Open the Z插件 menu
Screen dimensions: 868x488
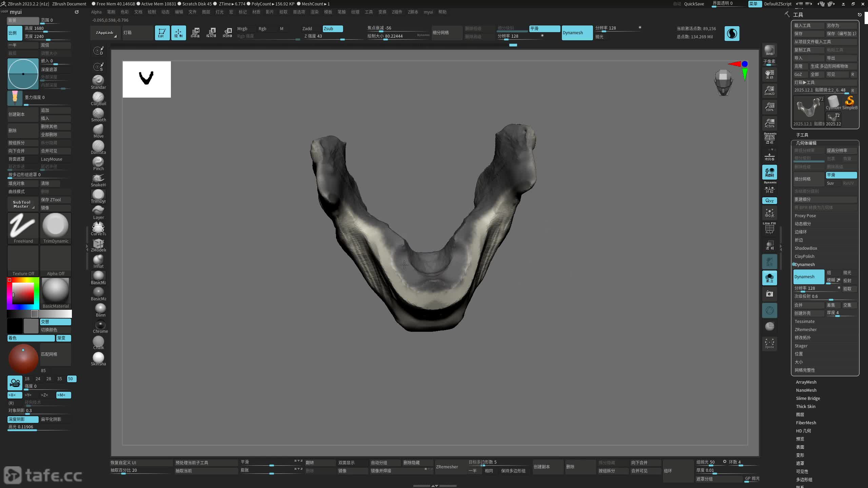pos(397,12)
